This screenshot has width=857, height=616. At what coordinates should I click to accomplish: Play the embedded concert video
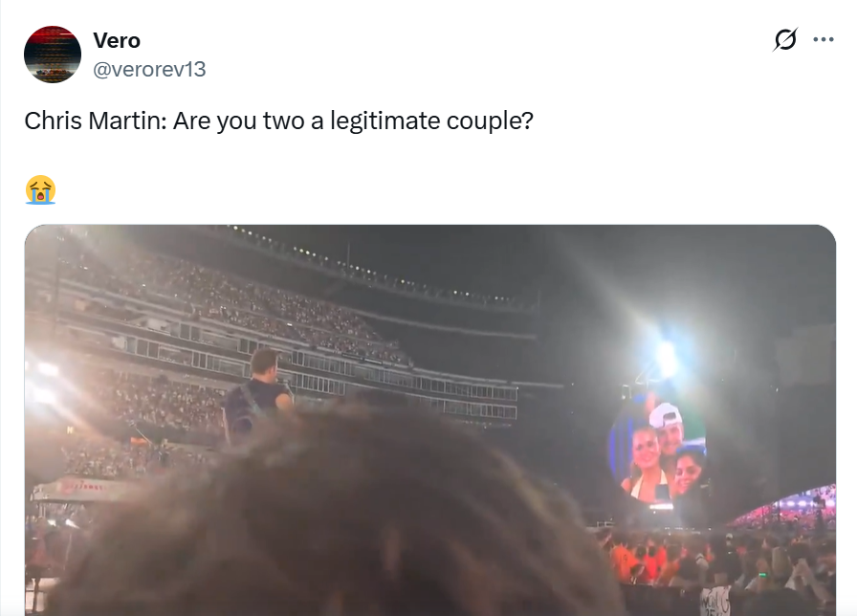coord(430,420)
